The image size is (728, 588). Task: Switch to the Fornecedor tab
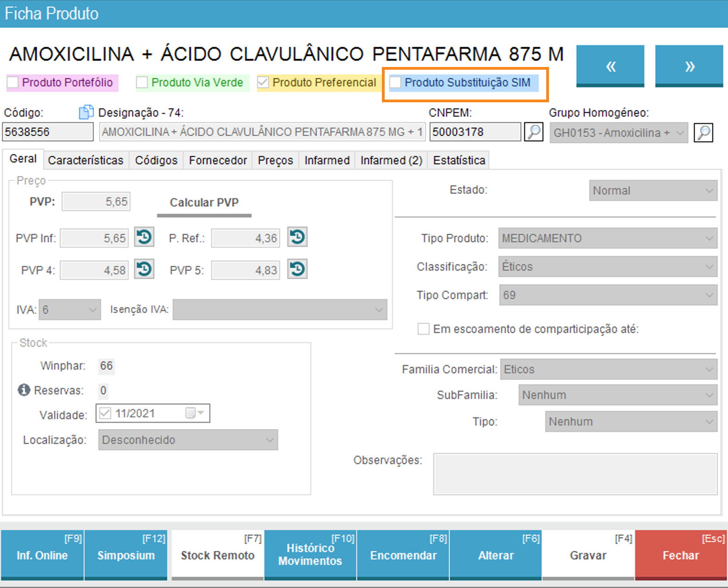218,161
